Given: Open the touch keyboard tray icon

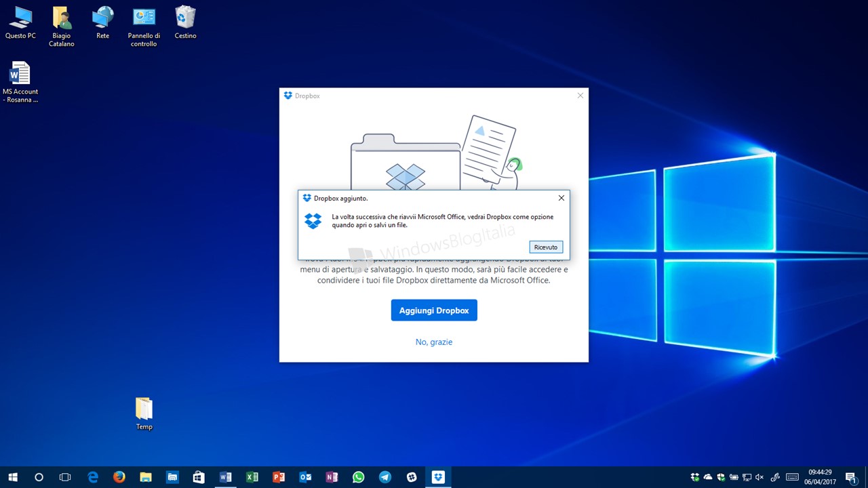Looking at the screenshot, I should pyautogui.click(x=792, y=477).
